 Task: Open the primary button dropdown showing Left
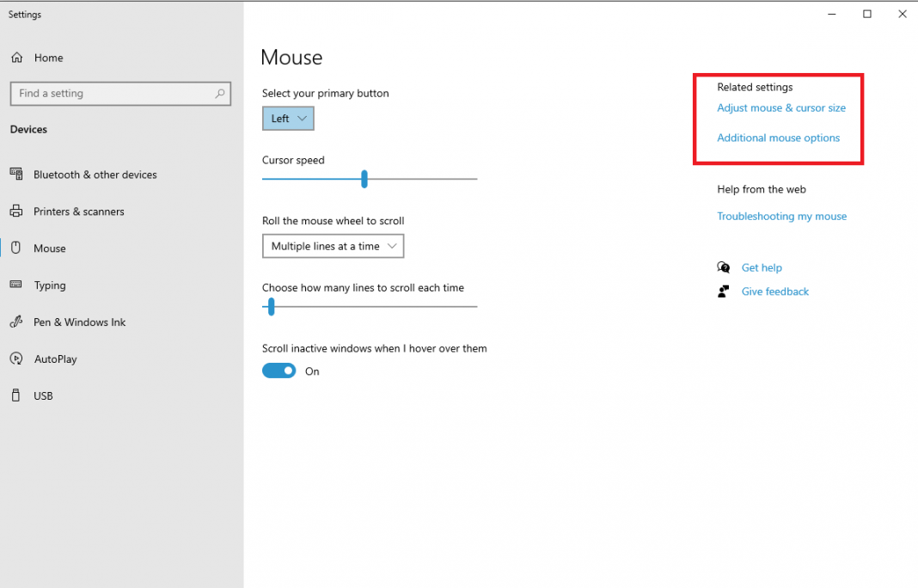[288, 118]
